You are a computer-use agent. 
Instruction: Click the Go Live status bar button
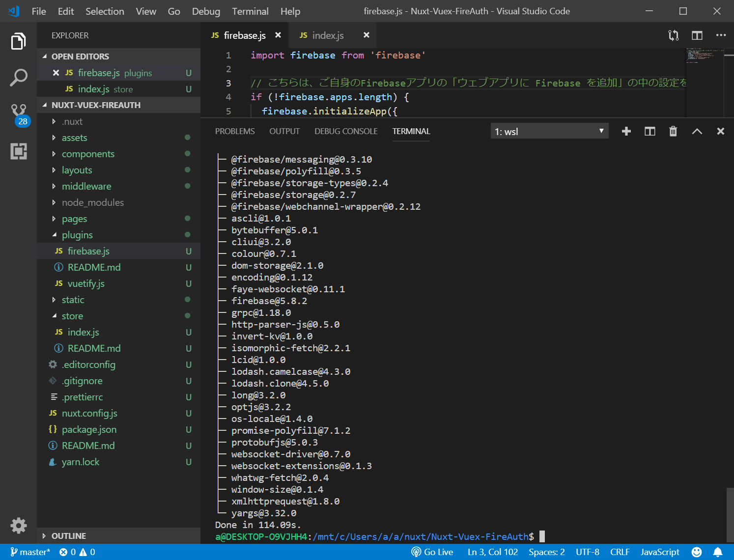click(432, 552)
